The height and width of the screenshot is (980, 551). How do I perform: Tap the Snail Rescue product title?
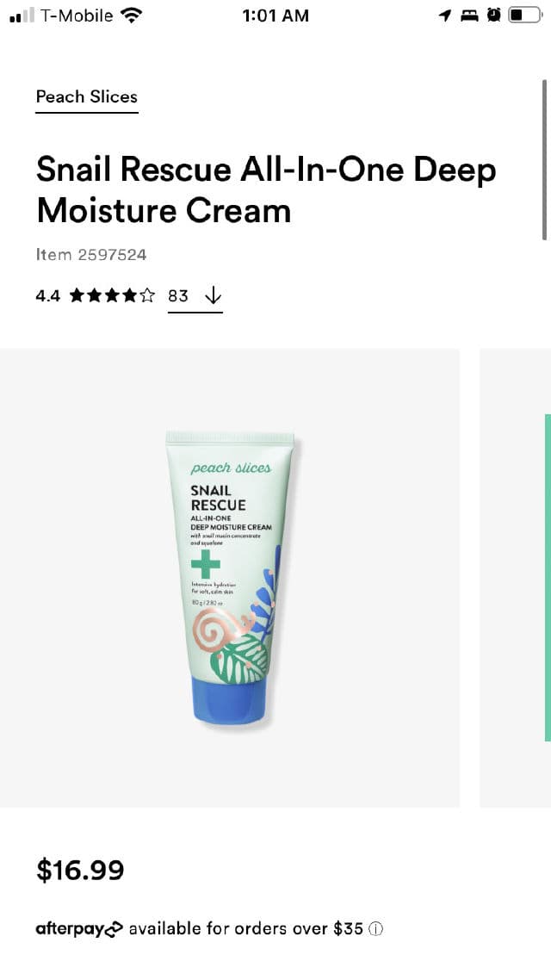coord(266,190)
